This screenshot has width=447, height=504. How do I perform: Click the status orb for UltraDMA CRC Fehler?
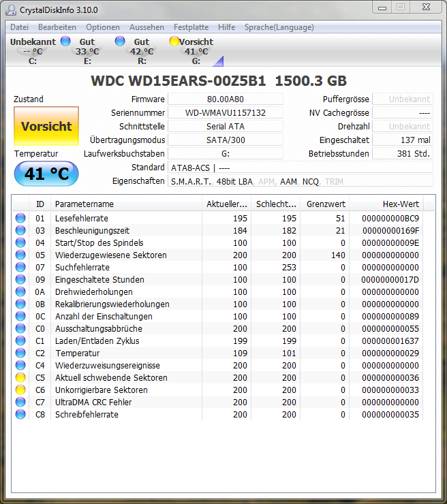[x=20, y=402]
